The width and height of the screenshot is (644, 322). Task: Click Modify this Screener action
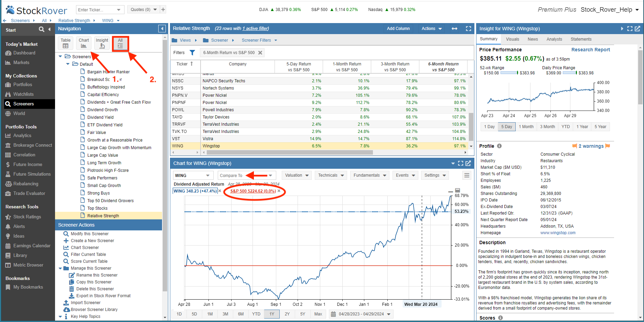point(89,234)
